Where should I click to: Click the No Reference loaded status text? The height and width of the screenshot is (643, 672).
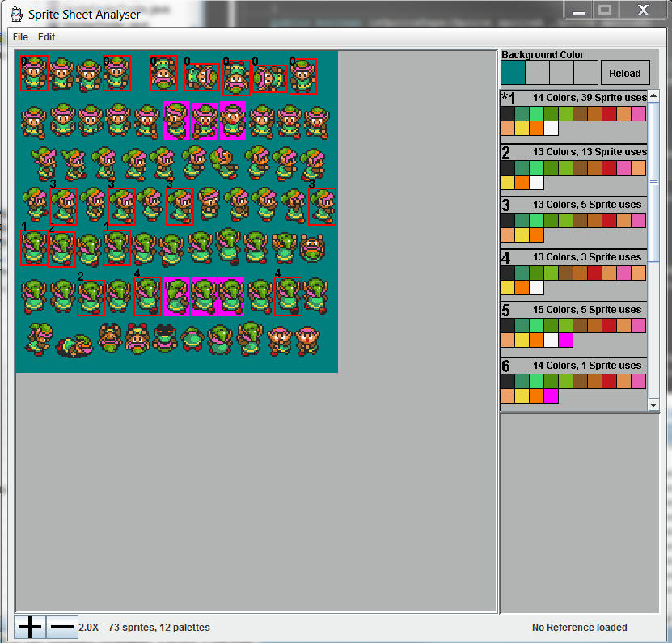coord(580,628)
